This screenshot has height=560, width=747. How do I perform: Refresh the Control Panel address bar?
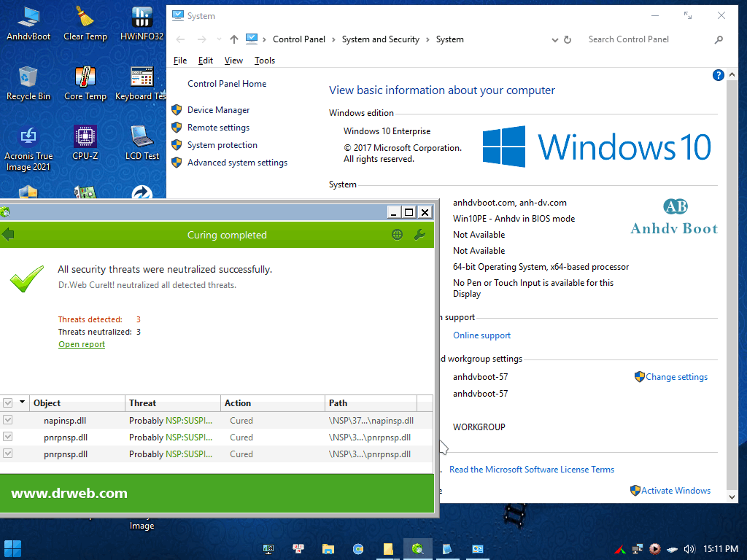(x=568, y=39)
